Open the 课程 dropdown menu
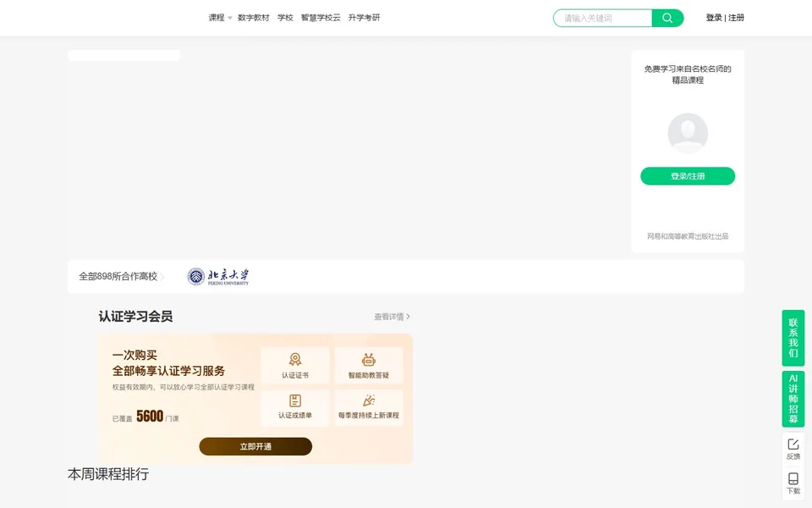This screenshot has width=812, height=508. pos(220,18)
